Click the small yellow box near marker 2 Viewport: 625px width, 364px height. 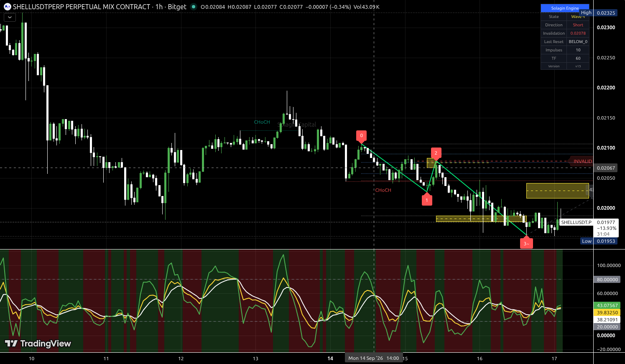(431, 163)
